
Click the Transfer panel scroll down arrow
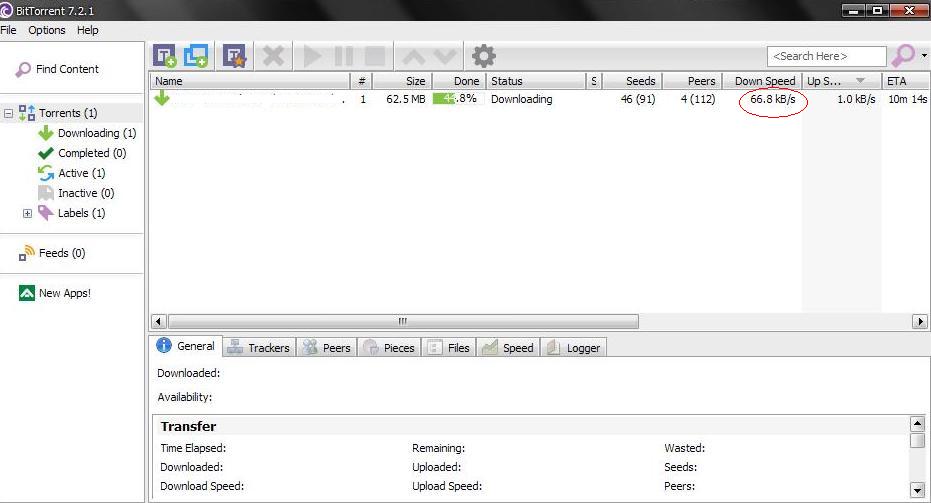pos(917,490)
